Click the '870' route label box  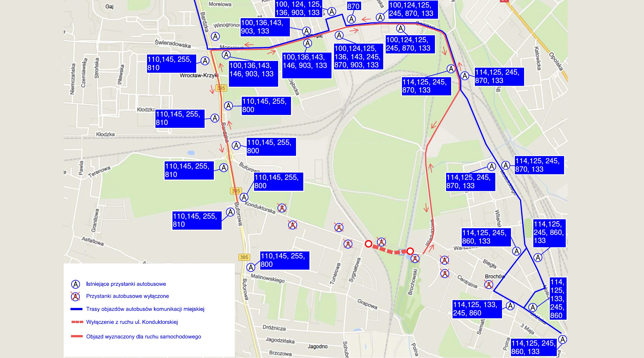point(354,6)
